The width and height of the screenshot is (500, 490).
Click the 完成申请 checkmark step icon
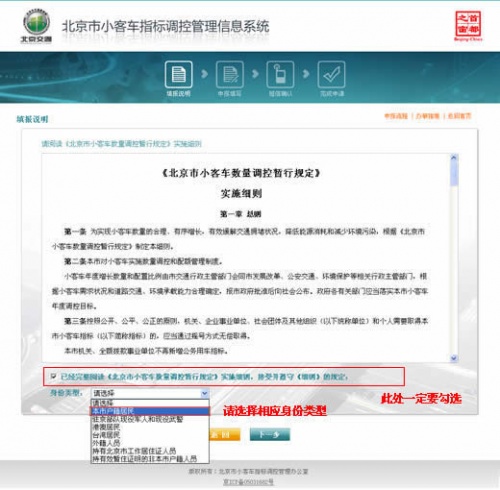point(331,74)
